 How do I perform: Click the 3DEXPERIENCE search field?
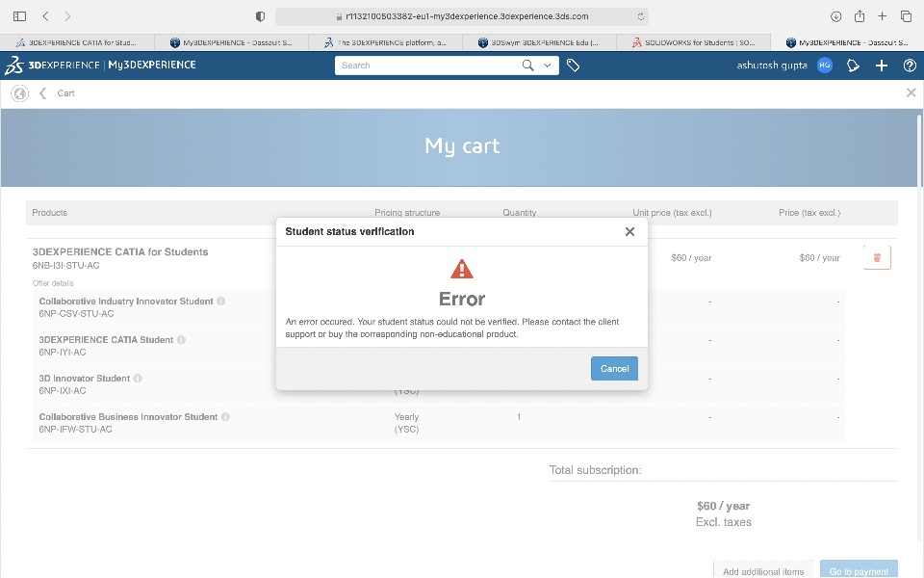(x=427, y=66)
